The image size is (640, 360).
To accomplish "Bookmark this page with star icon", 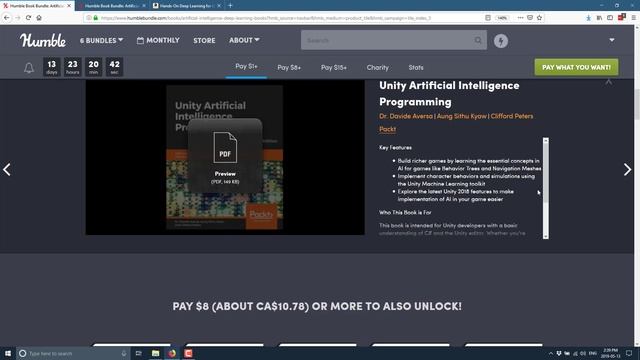I will pyautogui.click(x=540, y=18).
